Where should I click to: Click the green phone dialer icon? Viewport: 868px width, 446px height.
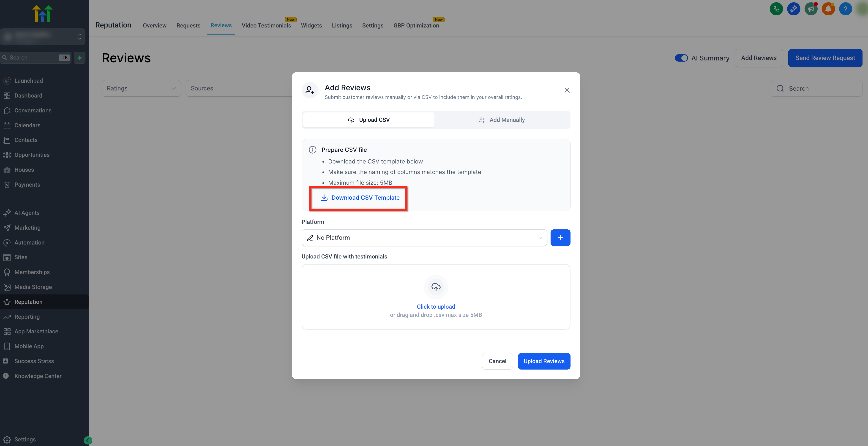pos(776,9)
